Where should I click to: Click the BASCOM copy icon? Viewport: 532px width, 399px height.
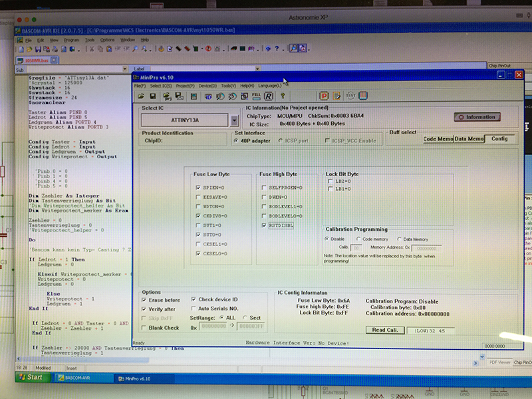100,49
